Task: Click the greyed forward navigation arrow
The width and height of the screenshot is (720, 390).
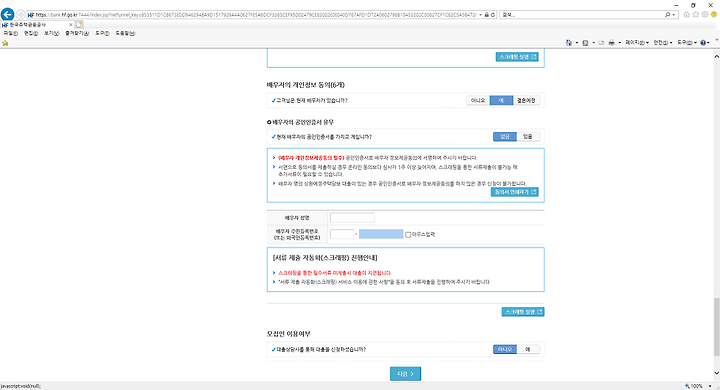Action: pyautogui.click(x=21, y=15)
